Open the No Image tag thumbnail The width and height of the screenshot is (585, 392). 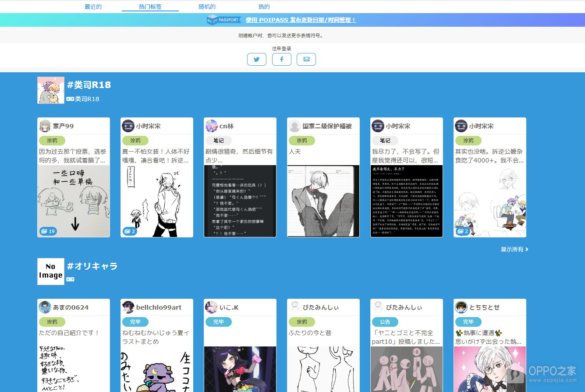tap(51, 272)
